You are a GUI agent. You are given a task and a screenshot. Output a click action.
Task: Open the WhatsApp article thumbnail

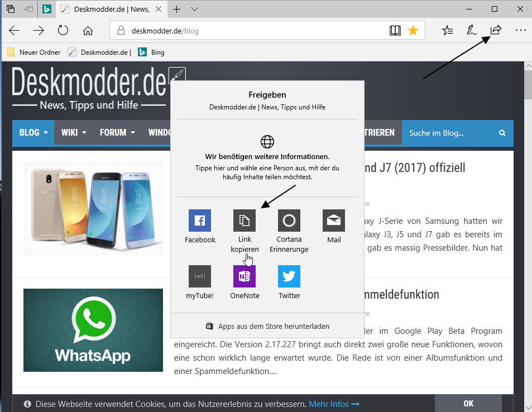(x=93, y=330)
